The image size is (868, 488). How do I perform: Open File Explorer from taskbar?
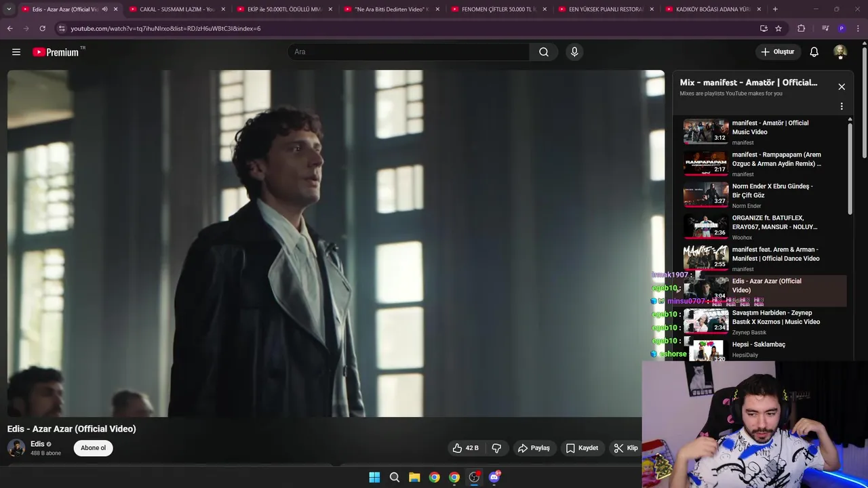[414, 477]
